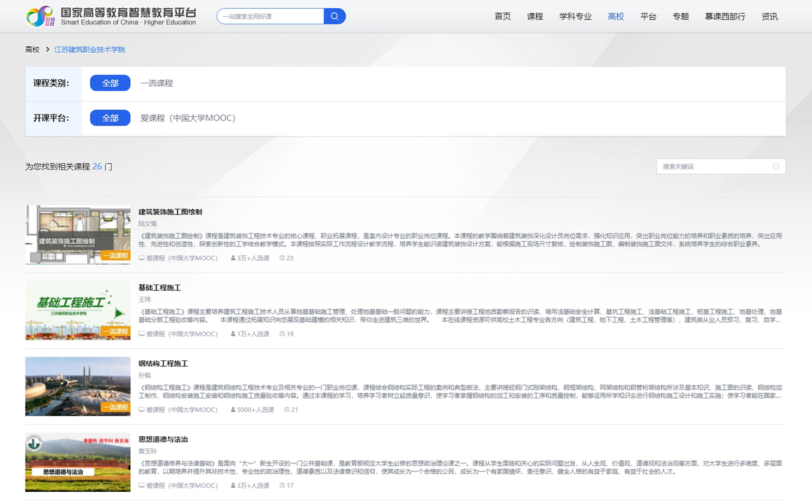Open 建筑装饰施工图绘制 course title link
Viewport: 812px width, 504px height.
[170, 212]
